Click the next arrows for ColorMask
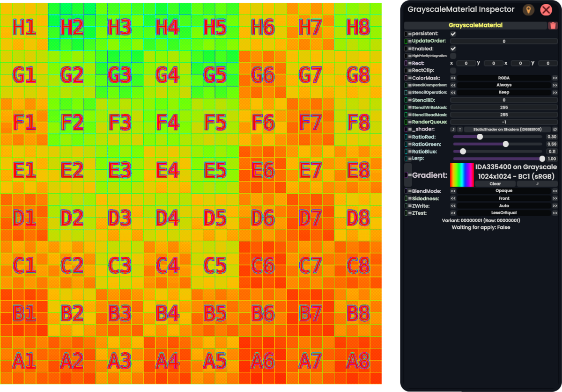Image resolution: width=562 pixels, height=392 pixels. [555, 78]
